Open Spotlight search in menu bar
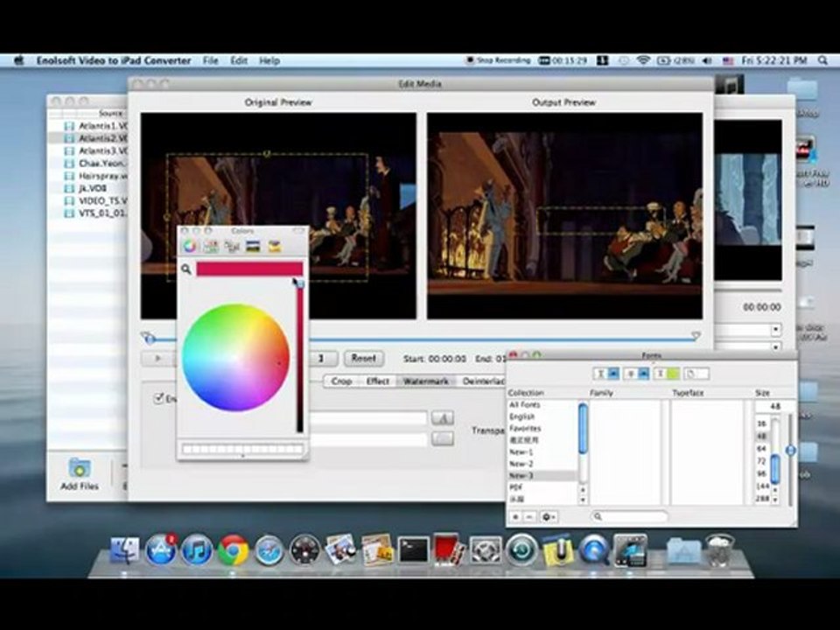Image resolution: width=840 pixels, height=630 pixels. point(822,60)
